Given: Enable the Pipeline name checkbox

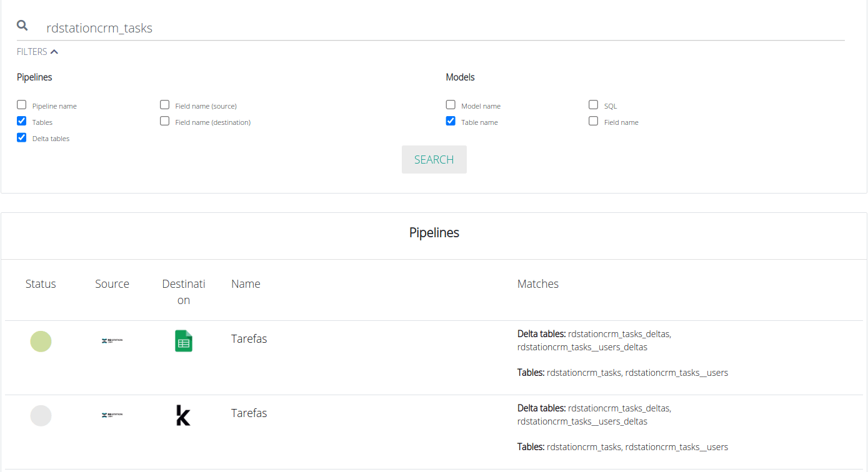Looking at the screenshot, I should 22,105.
